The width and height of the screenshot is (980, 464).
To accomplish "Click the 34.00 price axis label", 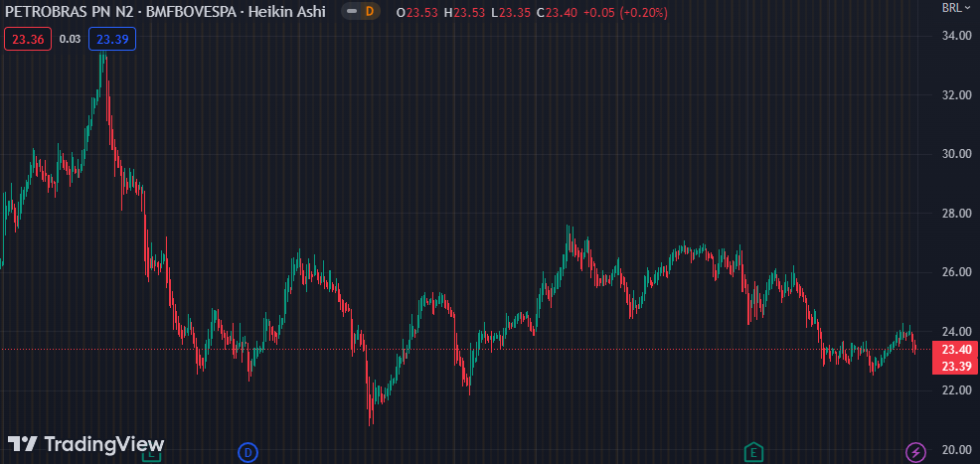I will click(x=956, y=36).
